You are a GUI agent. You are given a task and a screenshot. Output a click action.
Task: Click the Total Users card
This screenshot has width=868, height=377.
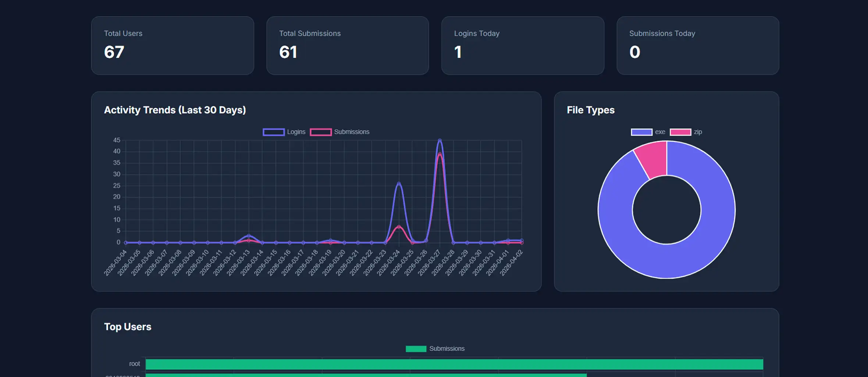coord(172,45)
